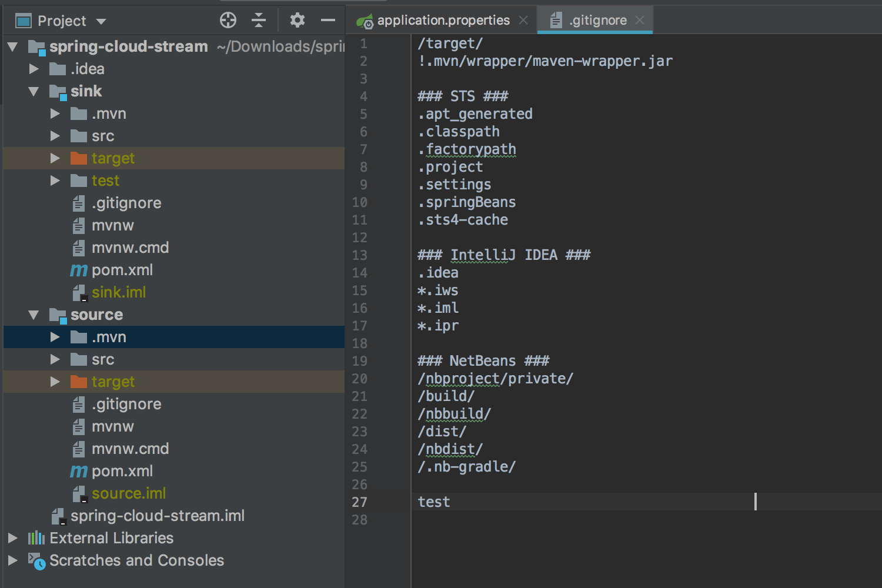This screenshot has width=882, height=588.
Task: Click the Spring leaf icon on application.properties tab
Action: tap(365, 21)
